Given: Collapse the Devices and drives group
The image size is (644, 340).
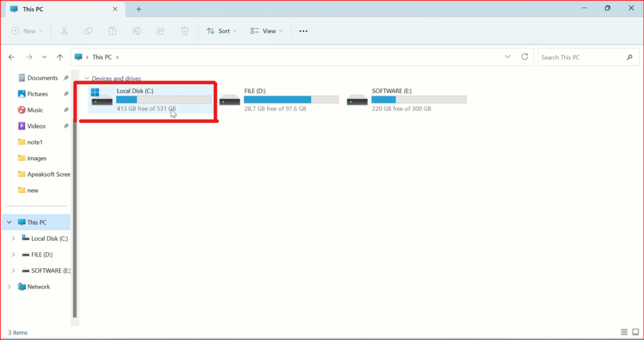Looking at the screenshot, I should coord(87,78).
